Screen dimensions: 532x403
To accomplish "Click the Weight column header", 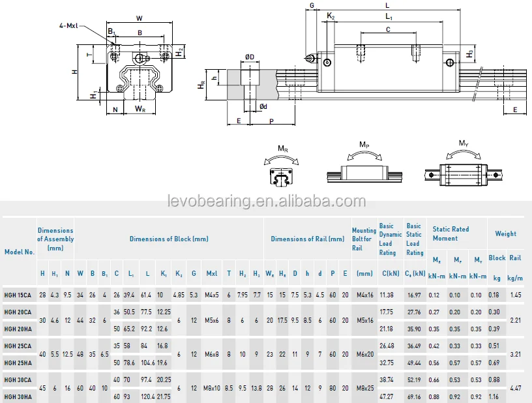I will coord(505,233).
